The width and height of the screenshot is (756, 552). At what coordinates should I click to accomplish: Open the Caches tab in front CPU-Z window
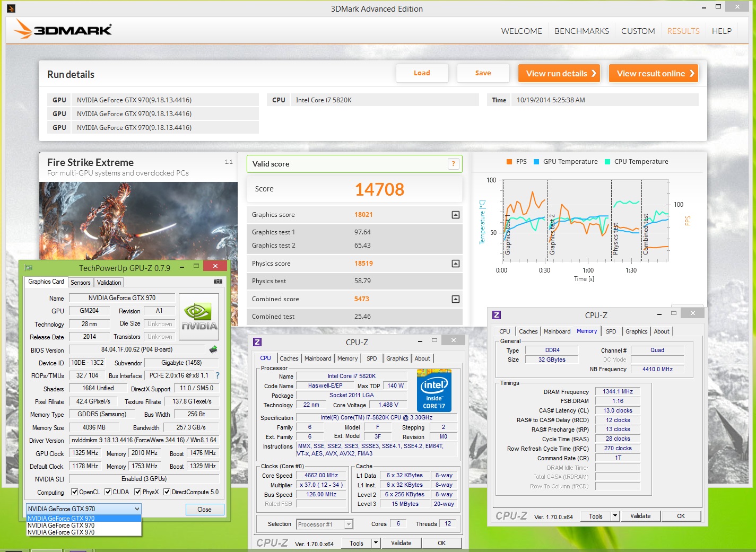(x=289, y=358)
